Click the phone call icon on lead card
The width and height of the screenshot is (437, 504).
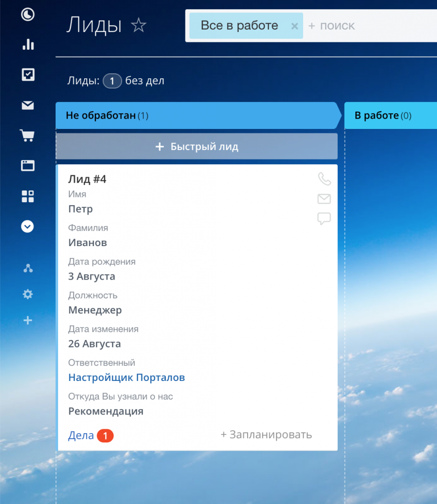pyautogui.click(x=324, y=179)
